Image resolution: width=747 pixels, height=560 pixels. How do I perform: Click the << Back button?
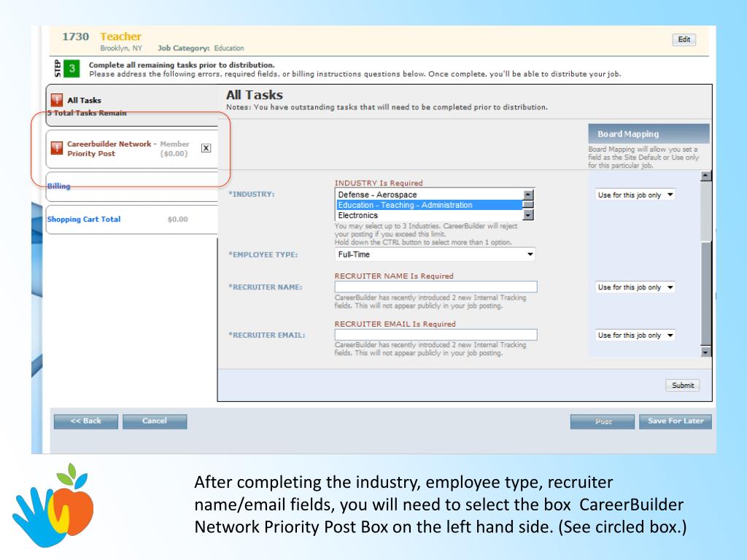tap(86, 421)
